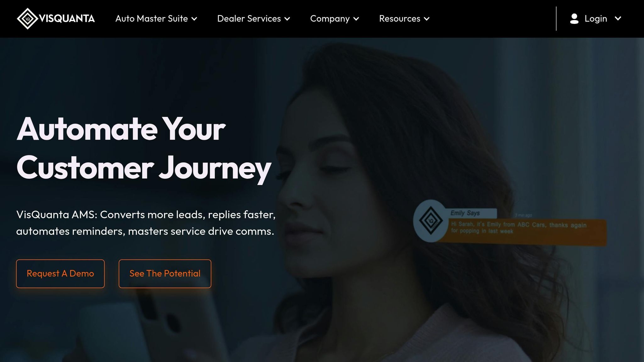Expand the Company menu chevron
The width and height of the screenshot is (644, 362).
tap(356, 19)
